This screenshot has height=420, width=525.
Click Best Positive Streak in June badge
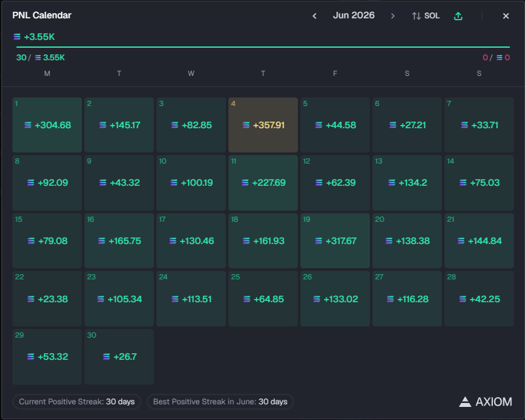pos(220,402)
